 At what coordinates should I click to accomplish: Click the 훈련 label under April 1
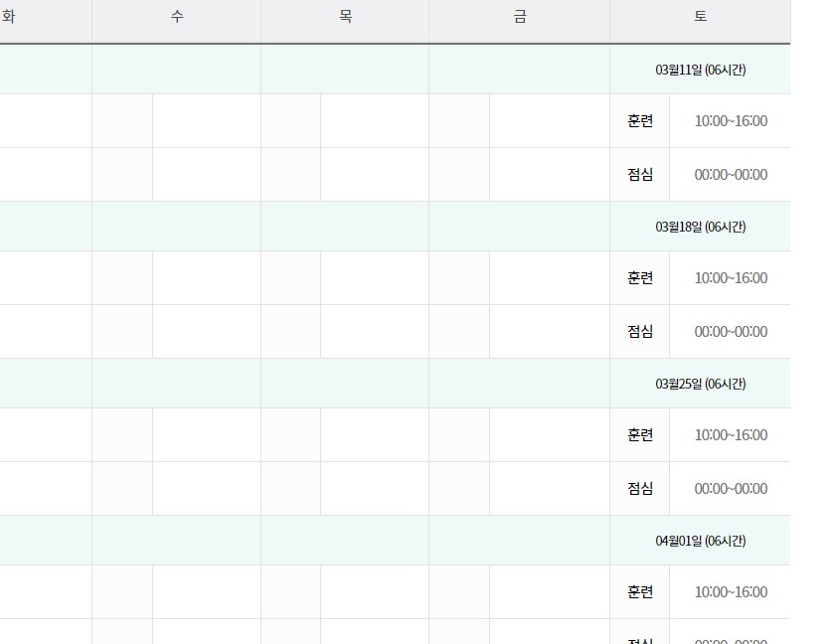640,591
